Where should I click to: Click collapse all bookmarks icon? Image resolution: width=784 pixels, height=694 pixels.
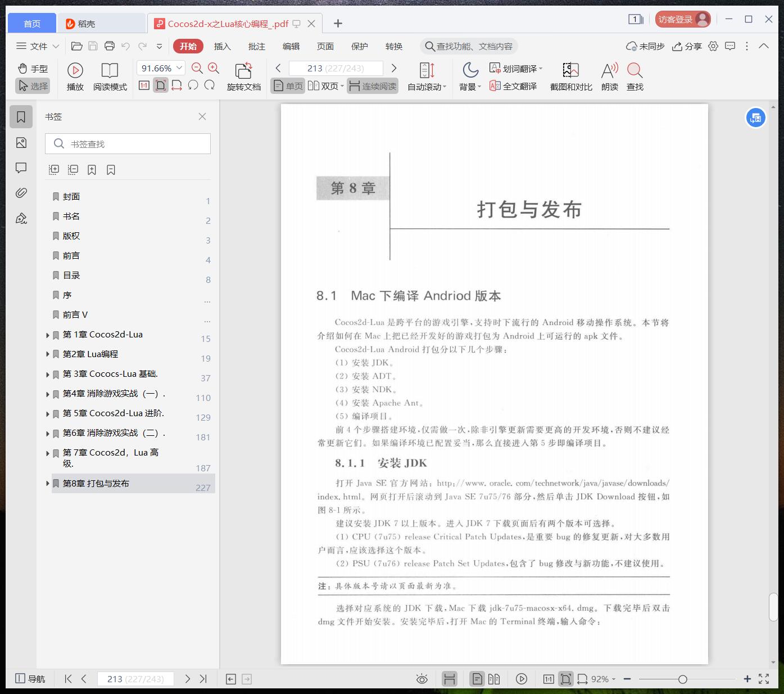pyautogui.click(x=73, y=169)
